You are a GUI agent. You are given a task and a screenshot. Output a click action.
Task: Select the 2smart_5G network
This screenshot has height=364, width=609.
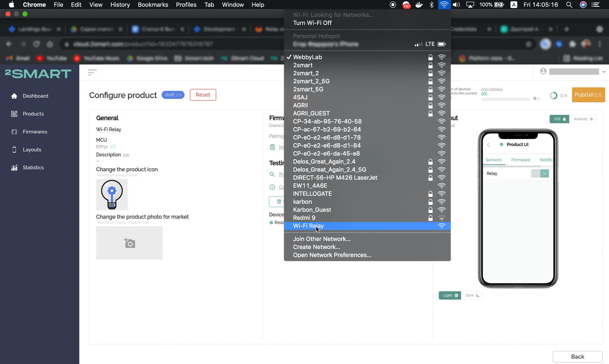[367, 90]
